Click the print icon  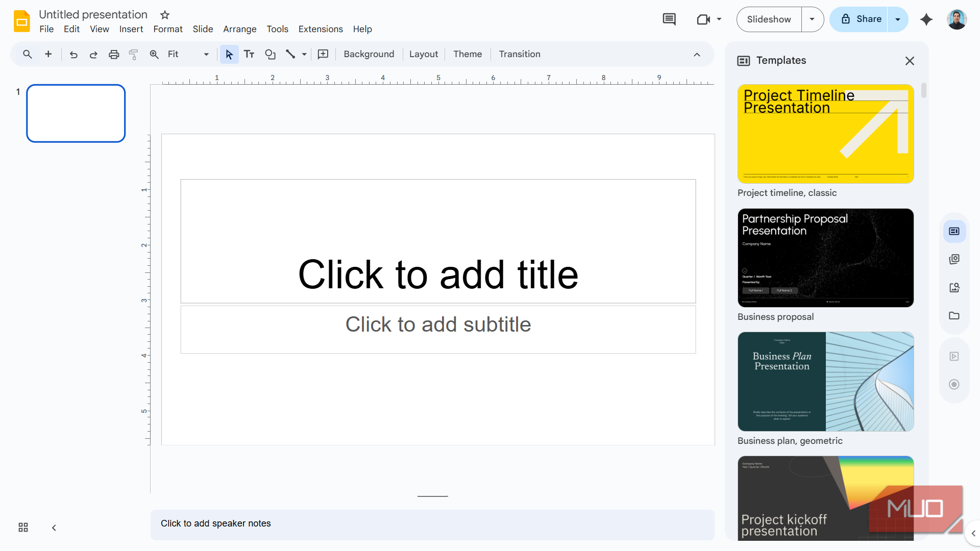tap(113, 54)
